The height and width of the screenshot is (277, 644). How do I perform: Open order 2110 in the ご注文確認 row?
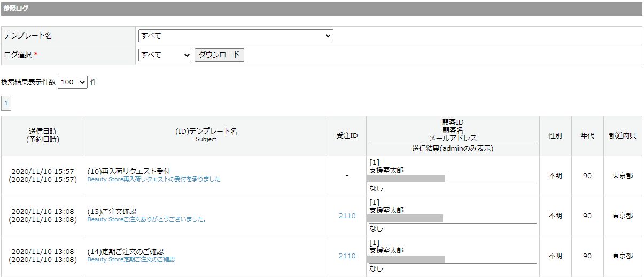pyautogui.click(x=347, y=216)
